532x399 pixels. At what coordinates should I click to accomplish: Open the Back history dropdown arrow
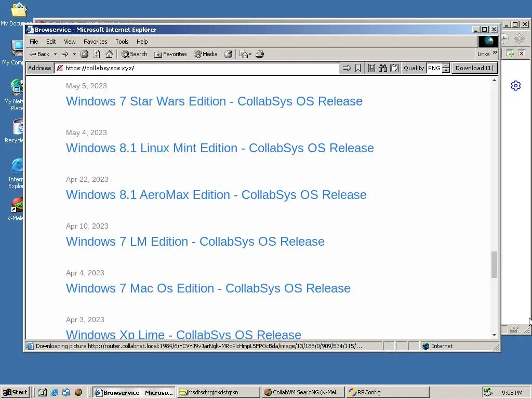click(x=55, y=54)
